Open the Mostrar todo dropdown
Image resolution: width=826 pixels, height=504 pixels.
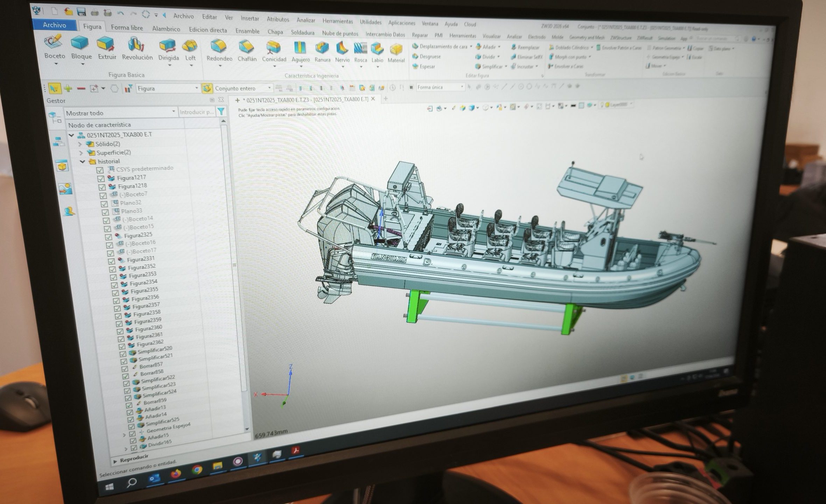coord(173,112)
